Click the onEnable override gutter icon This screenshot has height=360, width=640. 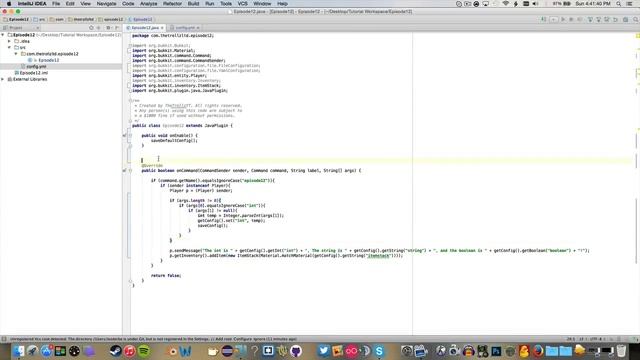[x=125, y=136]
